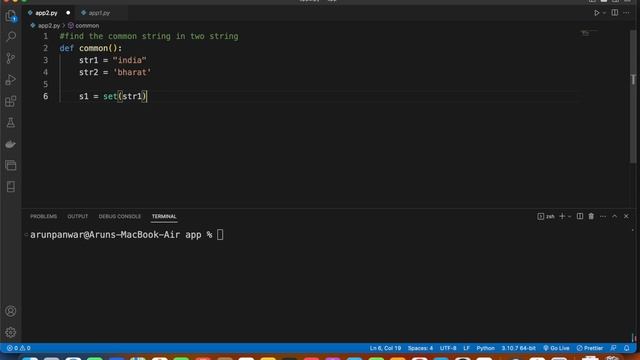640x360 pixels.
Task: Click errors and warnings count in status bar
Action: 19,348
